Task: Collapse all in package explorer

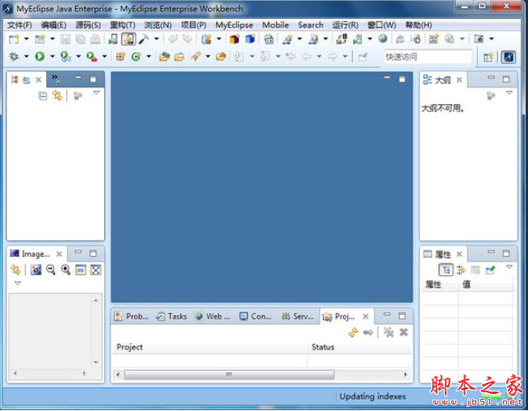Action: click(43, 96)
